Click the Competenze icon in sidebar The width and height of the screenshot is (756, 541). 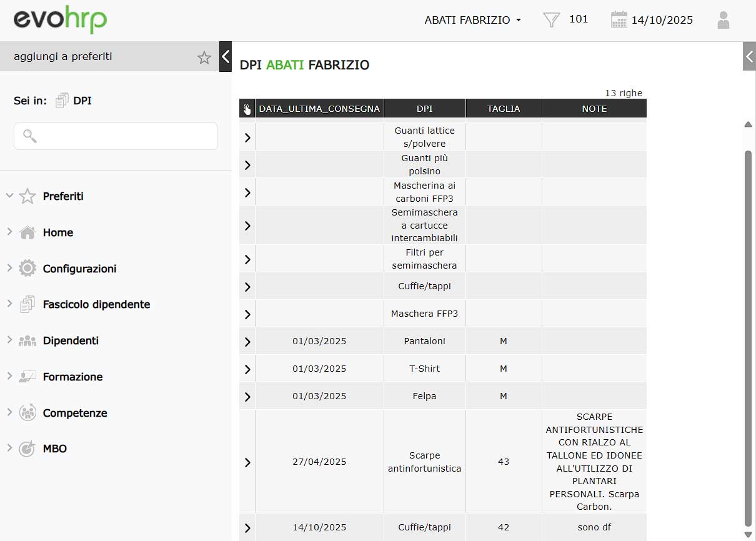pyautogui.click(x=27, y=413)
